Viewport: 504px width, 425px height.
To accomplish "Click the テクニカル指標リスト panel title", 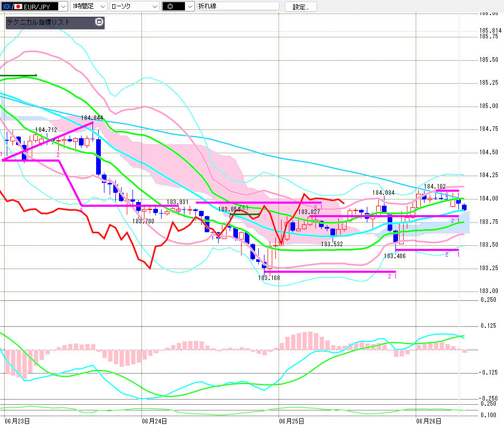I will (x=38, y=22).
